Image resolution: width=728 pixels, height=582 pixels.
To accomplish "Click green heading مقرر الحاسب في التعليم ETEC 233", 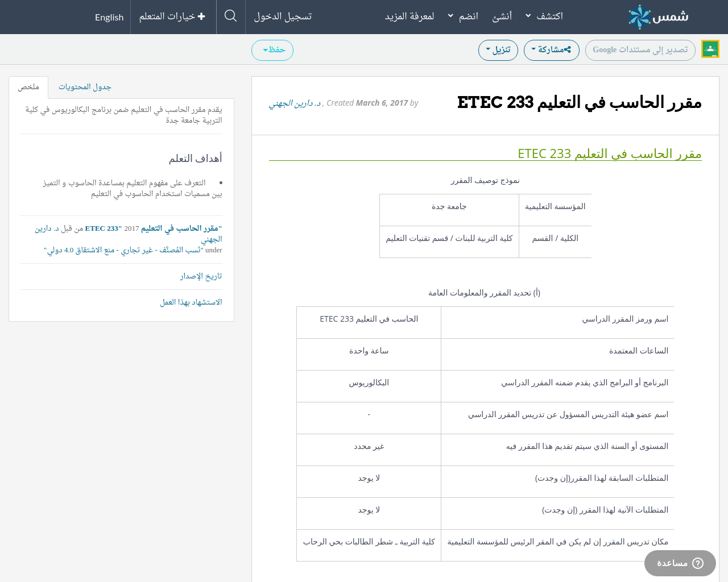I will (609, 153).
